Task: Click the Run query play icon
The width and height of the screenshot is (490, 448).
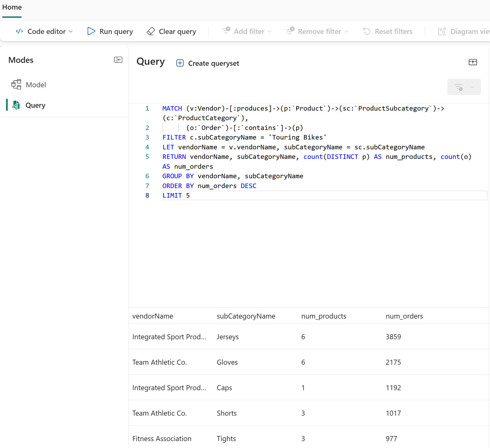Action: click(91, 31)
